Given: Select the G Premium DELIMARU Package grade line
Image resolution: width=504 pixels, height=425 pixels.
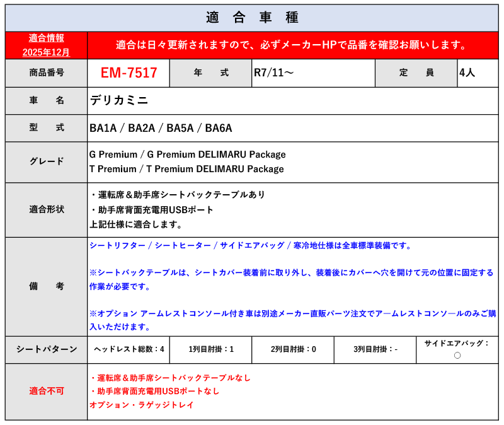Looking at the screenshot, I should pos(187,154).
